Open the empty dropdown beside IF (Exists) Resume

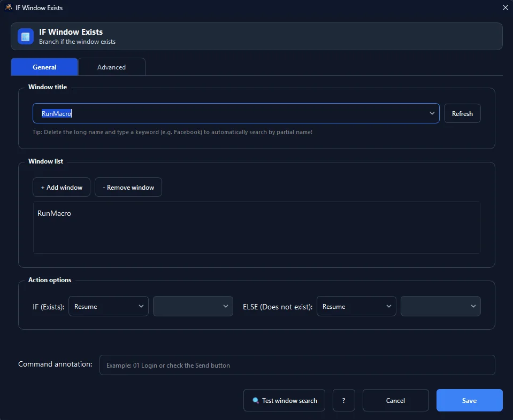click(x=193, y=306)
